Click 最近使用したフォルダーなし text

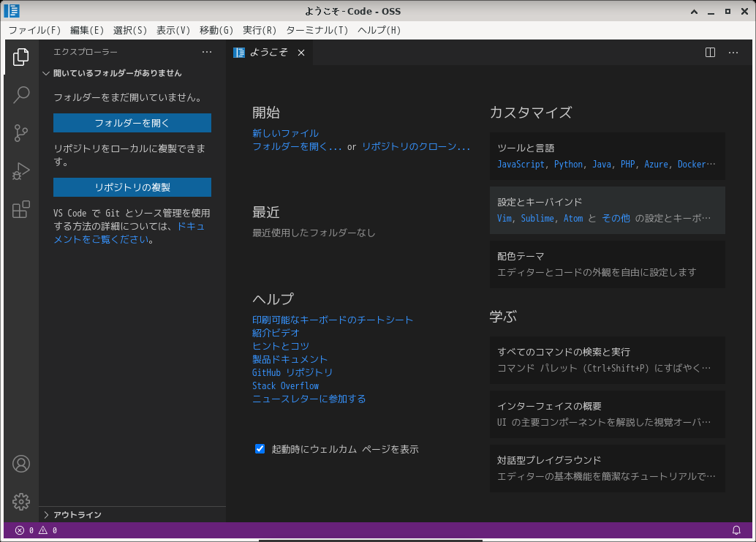(314, 233)
